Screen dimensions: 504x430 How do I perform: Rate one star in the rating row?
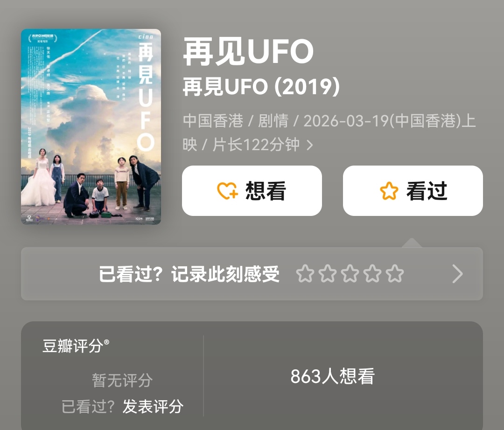click(x=305, y=274)
